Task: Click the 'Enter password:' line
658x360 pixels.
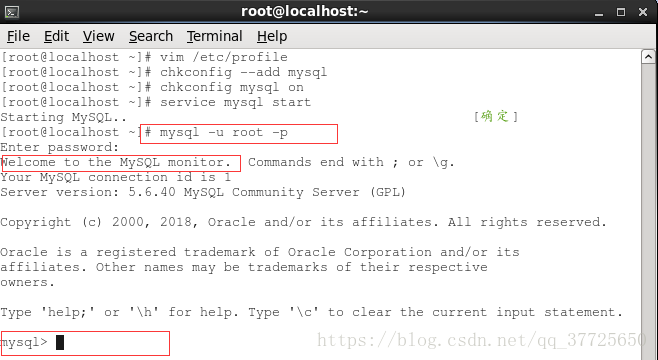Action: click(x=60, y=147)
